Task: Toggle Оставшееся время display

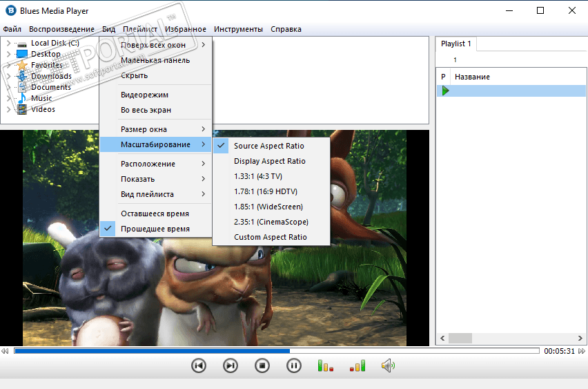Action: pyautogui.click(x=155, y=214)
